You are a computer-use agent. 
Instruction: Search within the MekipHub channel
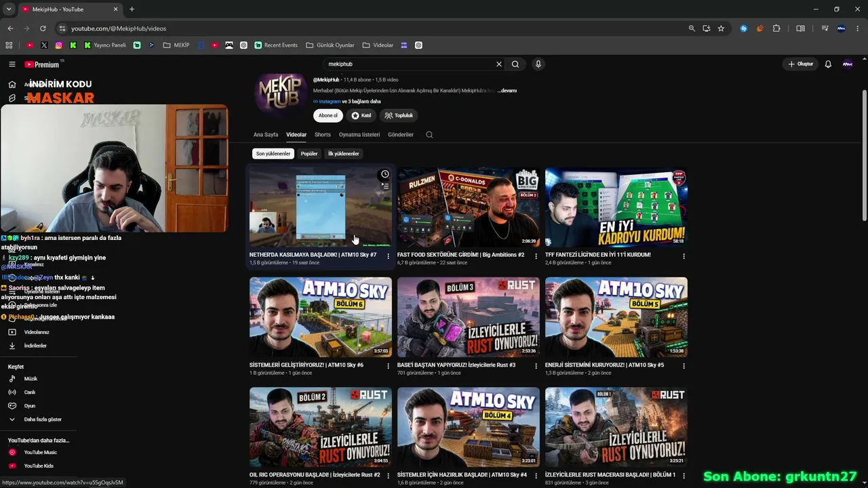tap(429, 135)
